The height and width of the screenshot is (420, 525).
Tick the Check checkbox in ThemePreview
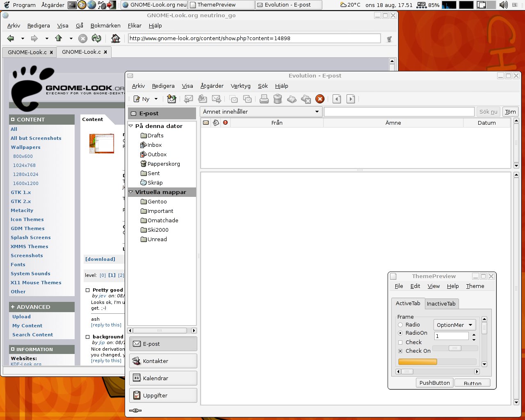(400, 342)
